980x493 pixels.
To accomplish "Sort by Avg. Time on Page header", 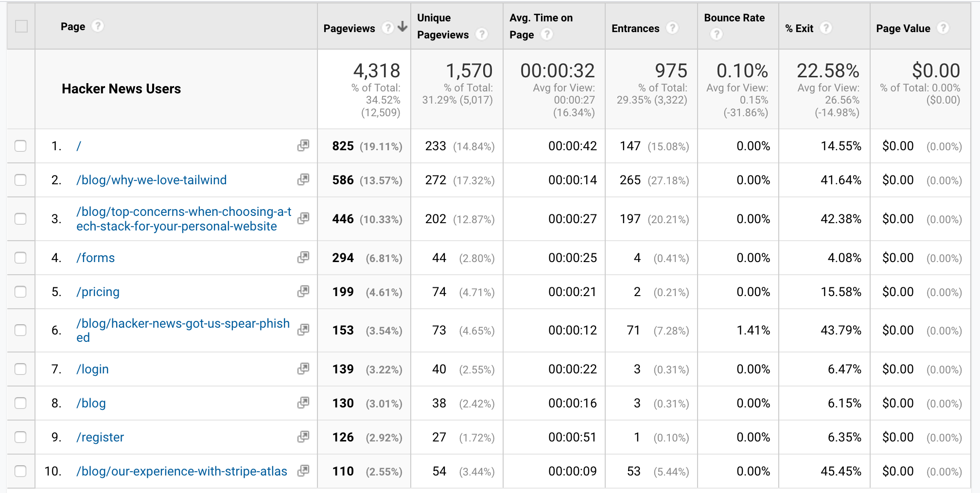I will 541,26.
